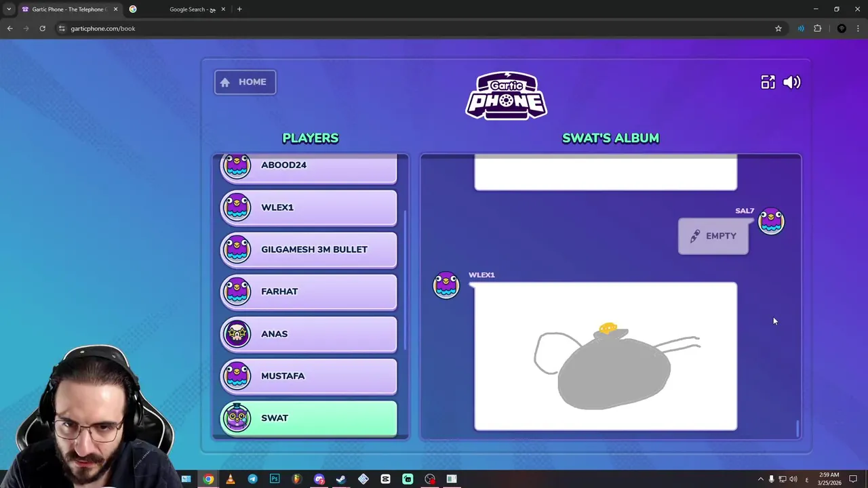This screenshot has height=488, width=868.
Task: Reload the page
Action: tap(42, 28)
